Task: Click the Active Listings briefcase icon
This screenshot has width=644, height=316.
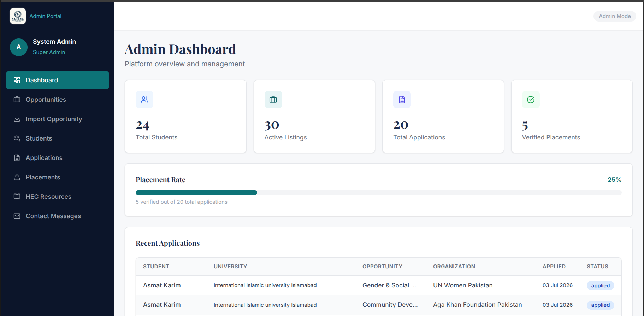Action: [x=273, y=100]
